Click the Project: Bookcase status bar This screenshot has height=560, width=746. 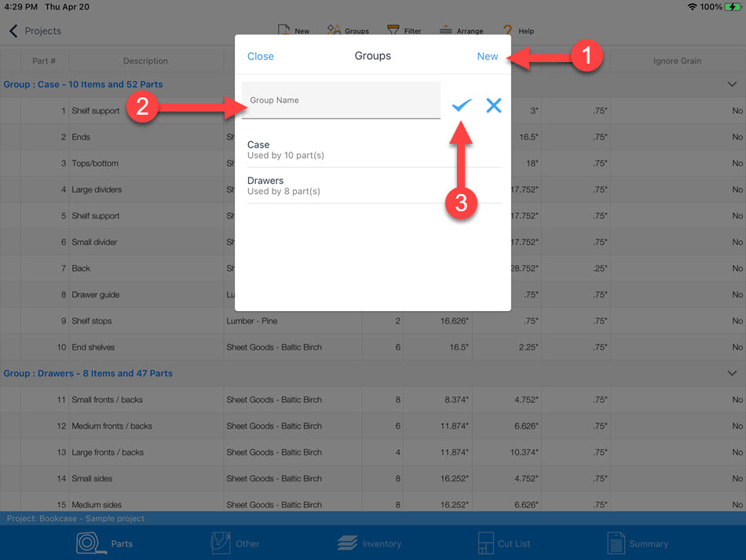click(373, 518)
